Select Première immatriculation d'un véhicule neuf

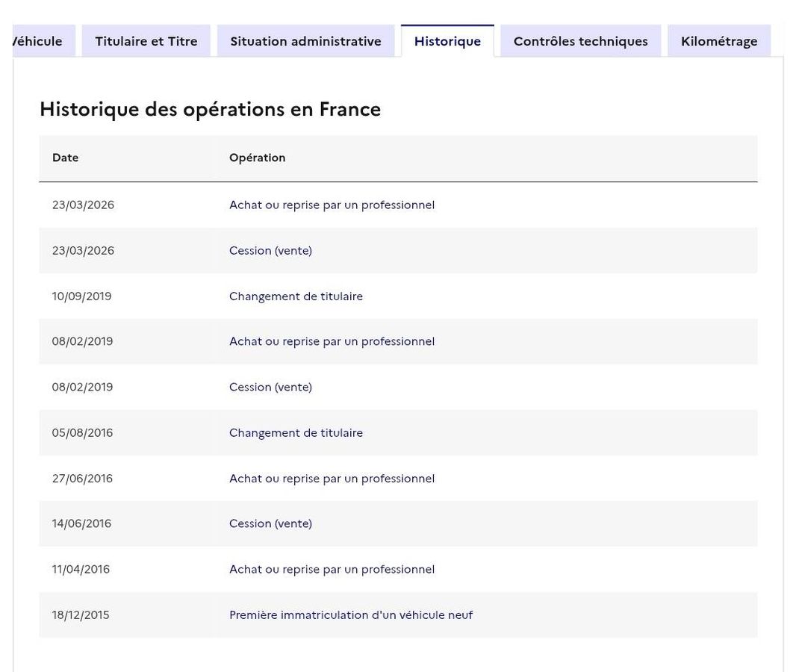pos(351,615)
